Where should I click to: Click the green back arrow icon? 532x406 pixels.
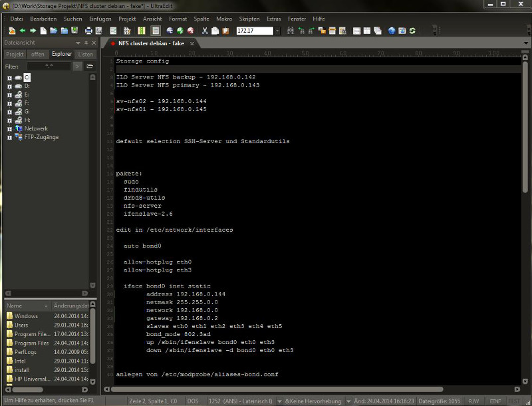[x=23, y=31]
